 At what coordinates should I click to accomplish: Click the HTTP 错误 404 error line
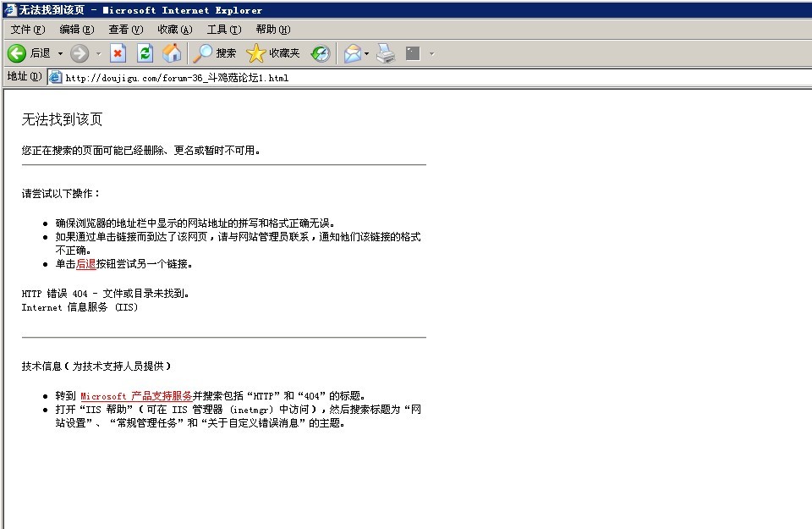click(106, 293)
